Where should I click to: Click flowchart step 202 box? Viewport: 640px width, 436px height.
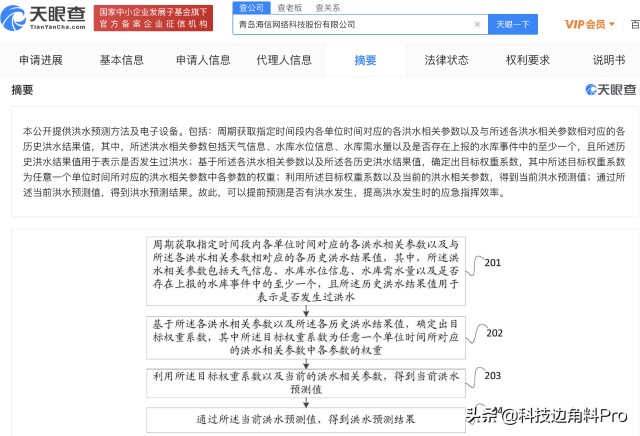point(306,337)
